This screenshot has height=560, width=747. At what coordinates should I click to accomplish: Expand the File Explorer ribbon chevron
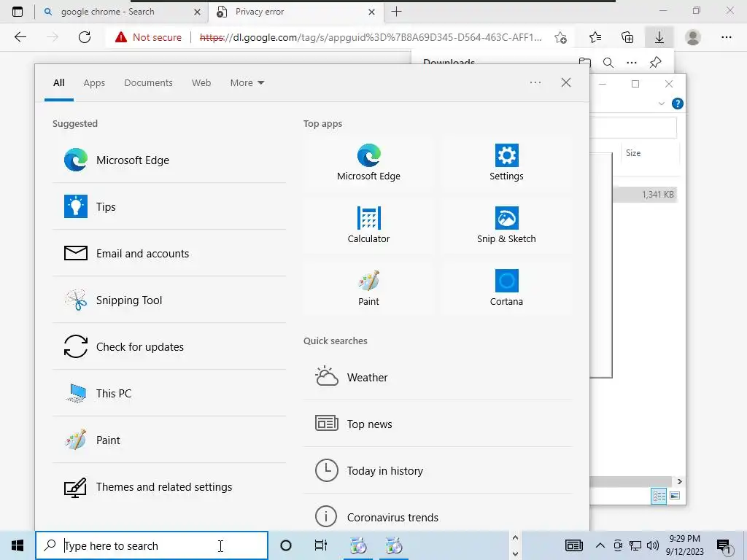(661, 104)
